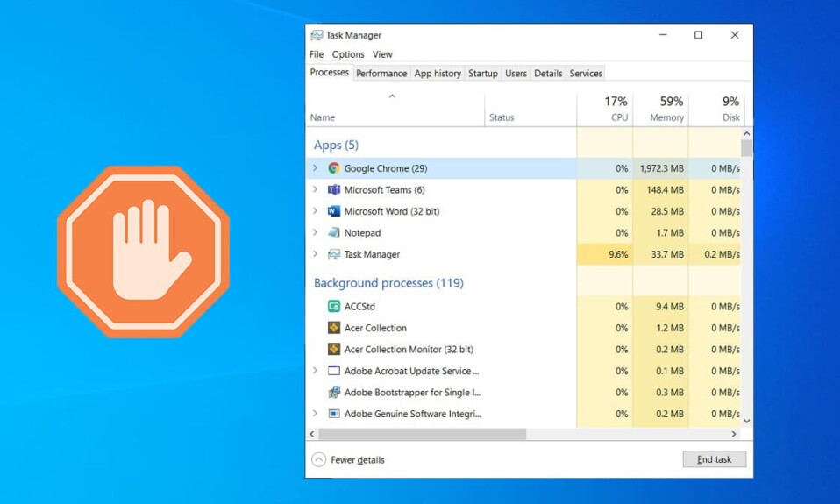Click the Apps (5) group heading
The width and height of the screenshot is (840, 504).
(x=336, y=146)
